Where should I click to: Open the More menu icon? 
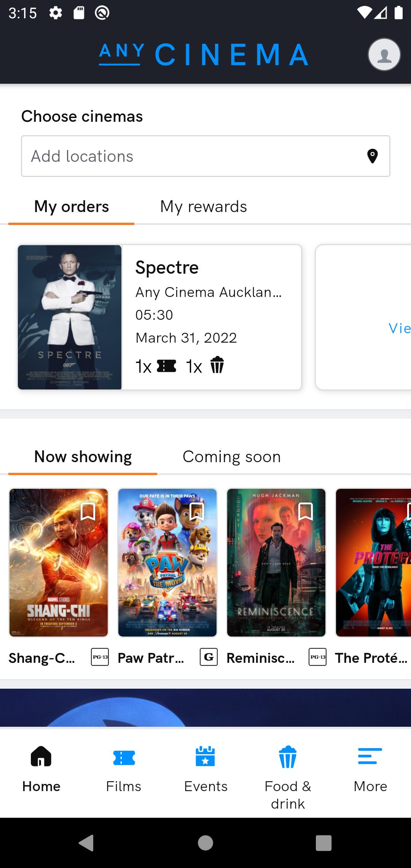pos(370,756)
